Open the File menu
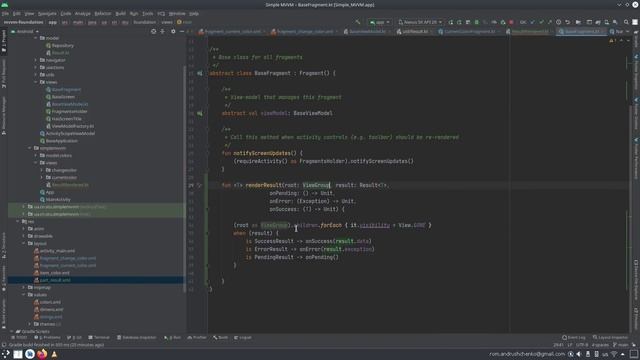The width and height of the screenshot is (640, 360). pos(5,13)
